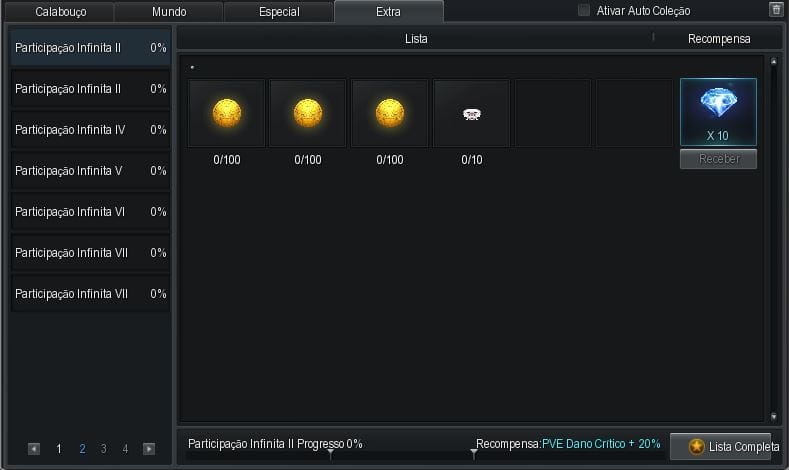Click the scroll down arrow in list panel
This screenshot has width=789, height=470.
point(773,415)
